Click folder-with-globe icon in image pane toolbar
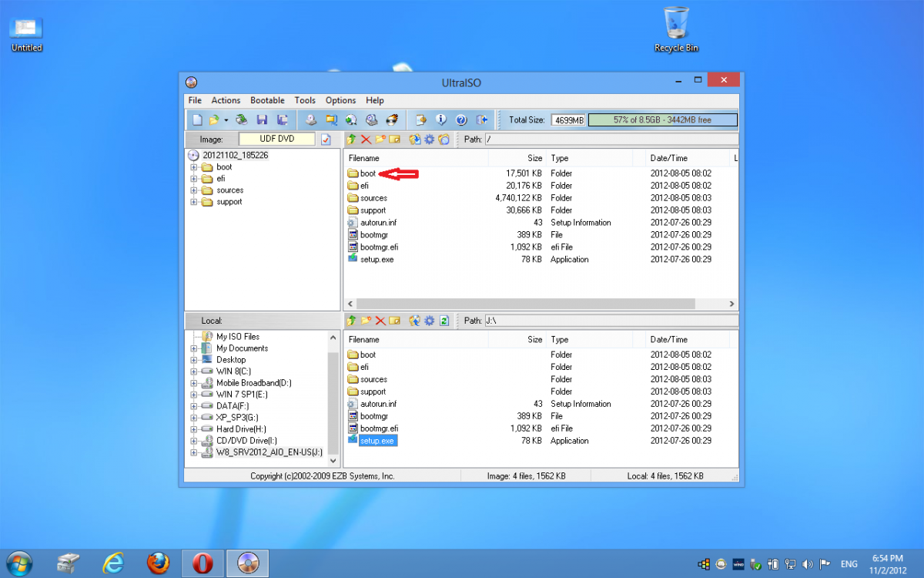Image resolution: width=924 pixels, height=578 pixels. pyautogui.click(x=444, y=139)
